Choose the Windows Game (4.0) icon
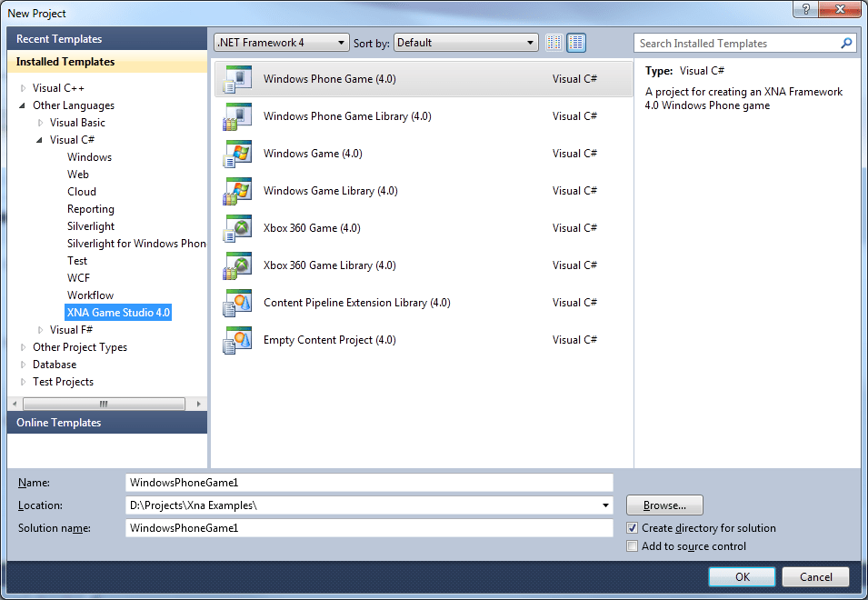 (x=237, y=154)
